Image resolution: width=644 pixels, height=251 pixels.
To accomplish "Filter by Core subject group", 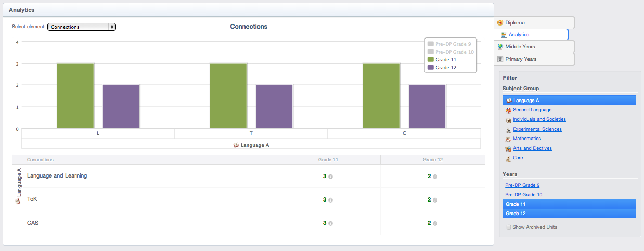I will 518,158.
